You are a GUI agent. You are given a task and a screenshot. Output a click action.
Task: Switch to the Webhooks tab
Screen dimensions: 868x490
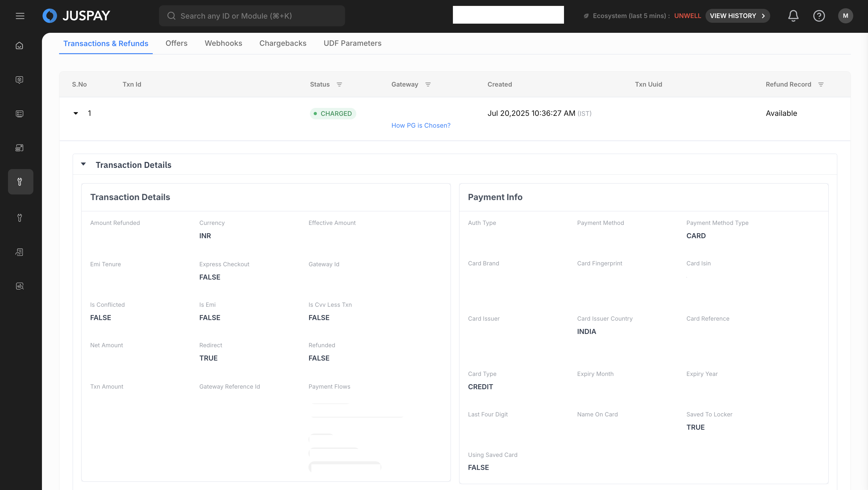pos(223,43)
